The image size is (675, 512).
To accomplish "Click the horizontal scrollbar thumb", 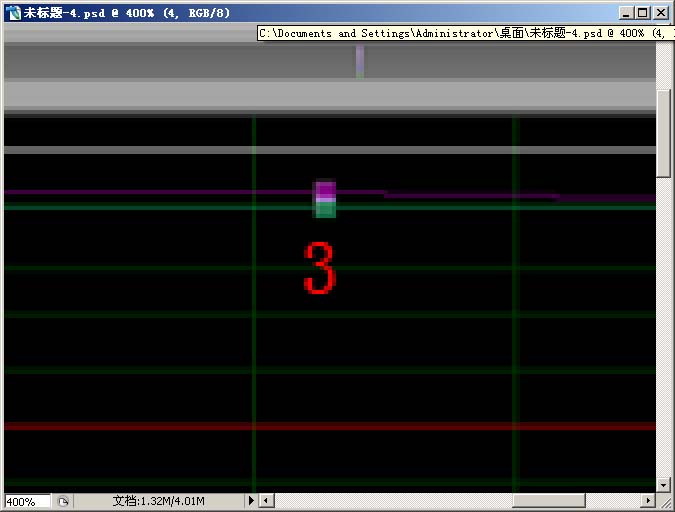I will pos(548,501).
